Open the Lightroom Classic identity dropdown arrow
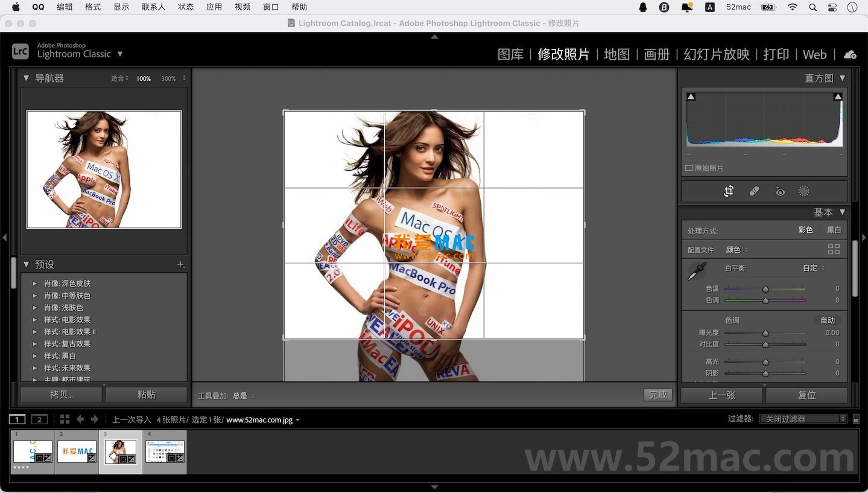 tap(119, 54)
